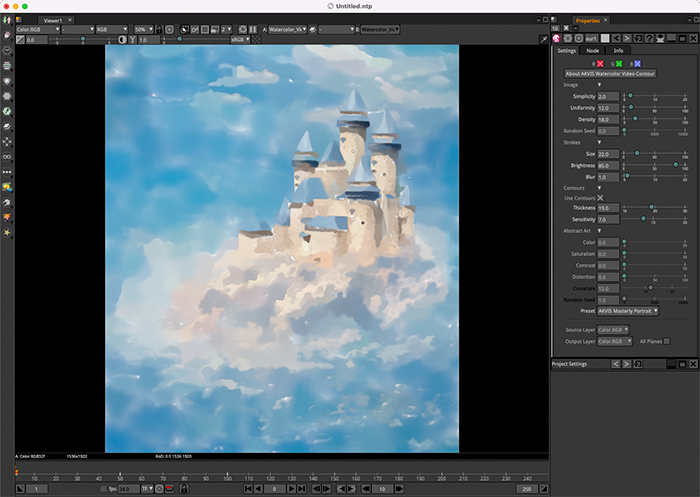Click the node settings gear icon
Viewport: 700px width, 497px height.
[568, 38]
